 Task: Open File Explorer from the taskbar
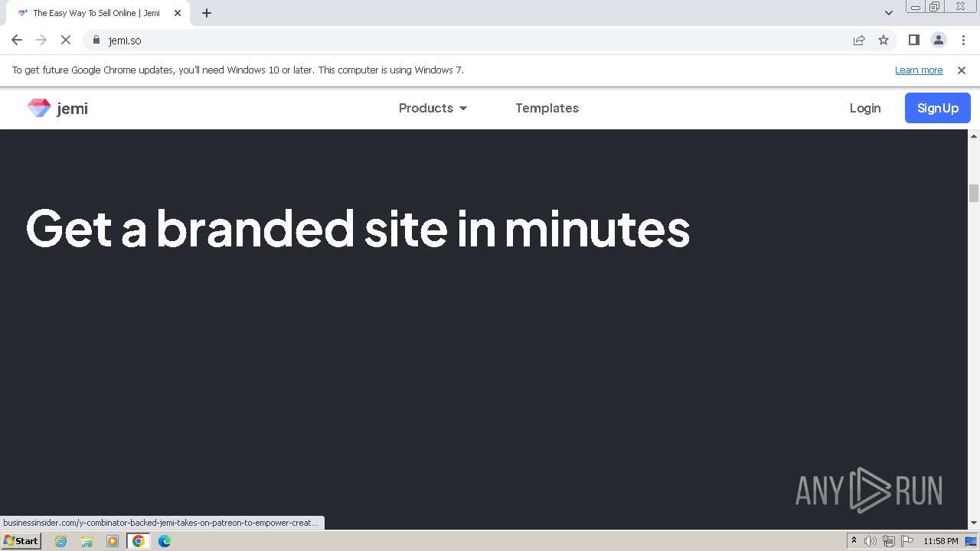(x=87, y=541)
